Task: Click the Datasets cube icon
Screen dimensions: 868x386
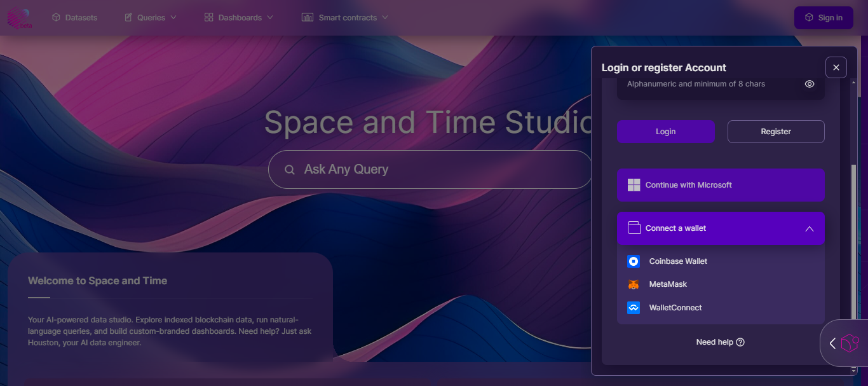Action: pos(56,18)
